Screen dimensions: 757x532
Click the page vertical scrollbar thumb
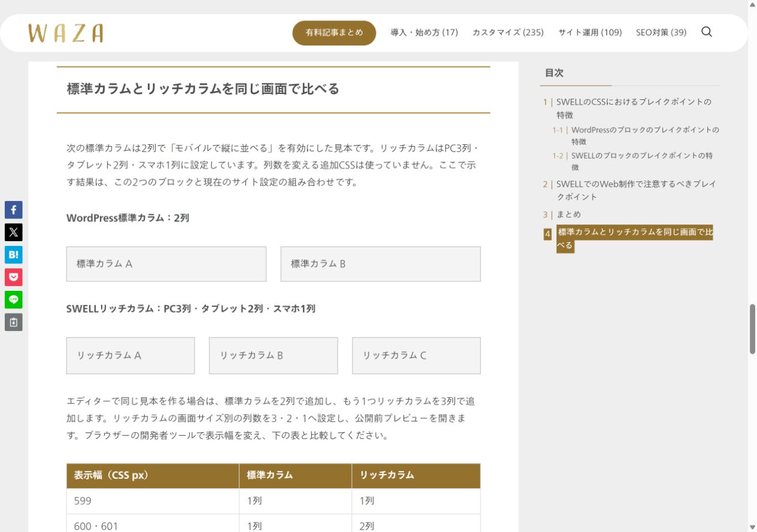752,329
